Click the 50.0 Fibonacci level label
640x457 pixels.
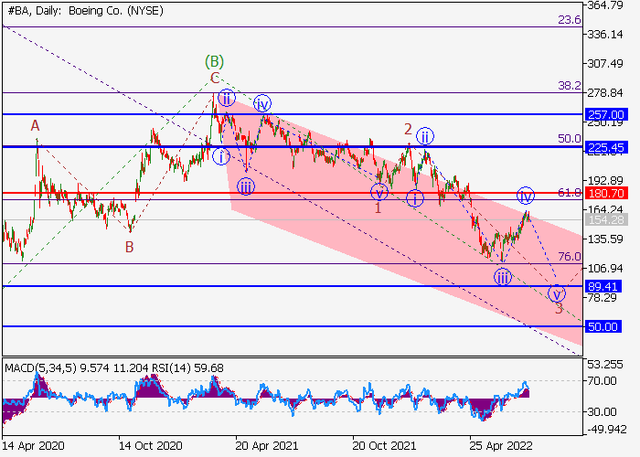click(x=569, y=138)
